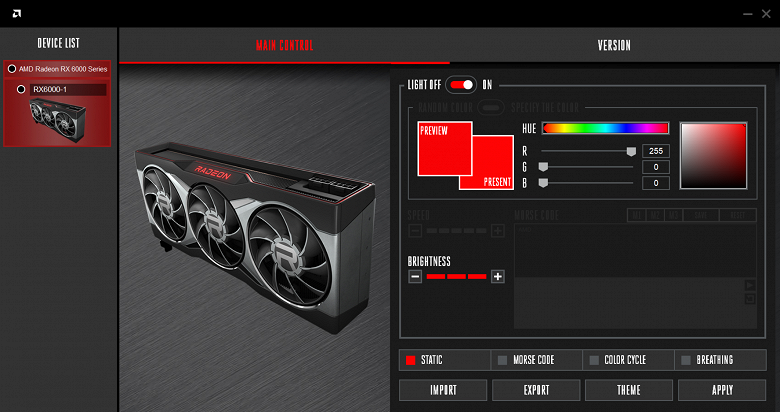Click the Preview color swatch

445,148
